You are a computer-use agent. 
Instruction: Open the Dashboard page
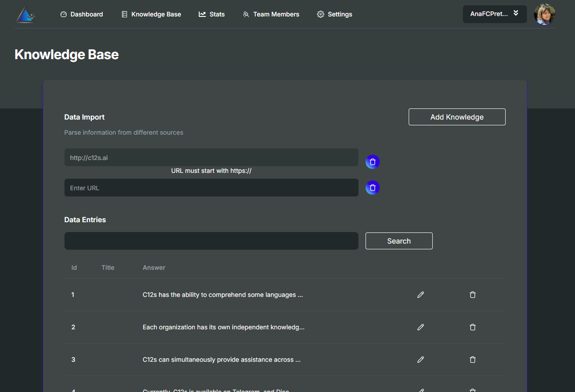pyautogui.click(x=81, y=14)
